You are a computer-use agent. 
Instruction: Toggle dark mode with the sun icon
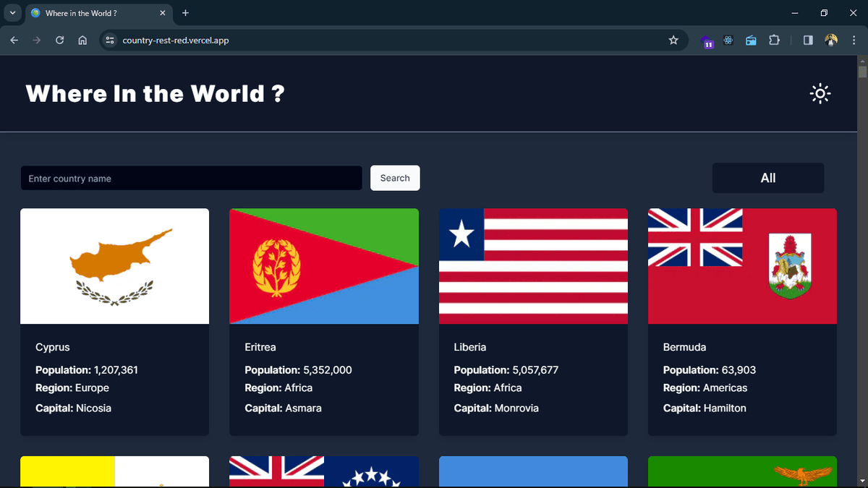[x=820, y=93]
